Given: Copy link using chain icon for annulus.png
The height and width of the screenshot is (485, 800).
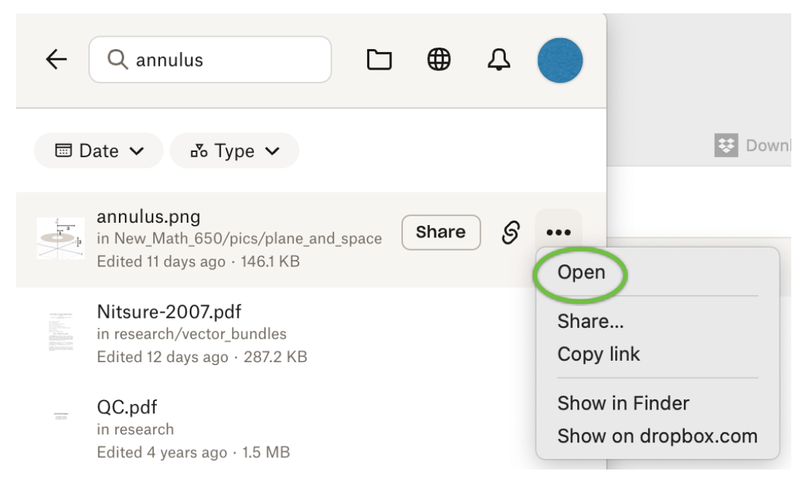Looking at the screenshot, I should [x=511, y=233].
